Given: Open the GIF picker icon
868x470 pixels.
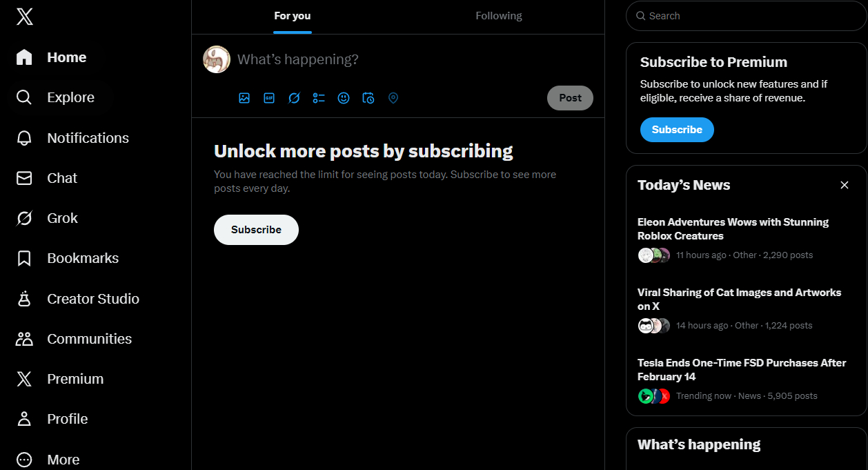Looking at the screenshot, I should click(269, 98).
